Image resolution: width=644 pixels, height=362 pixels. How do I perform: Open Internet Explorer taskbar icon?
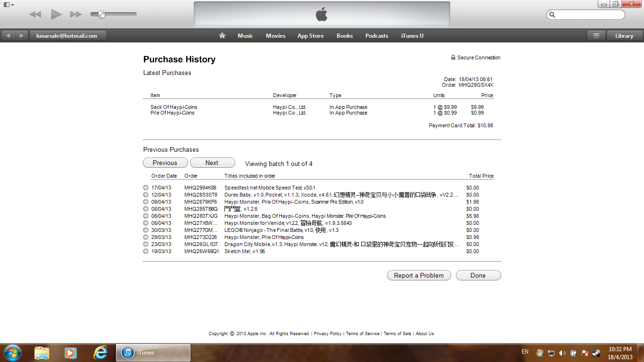(x=100, y=353)
